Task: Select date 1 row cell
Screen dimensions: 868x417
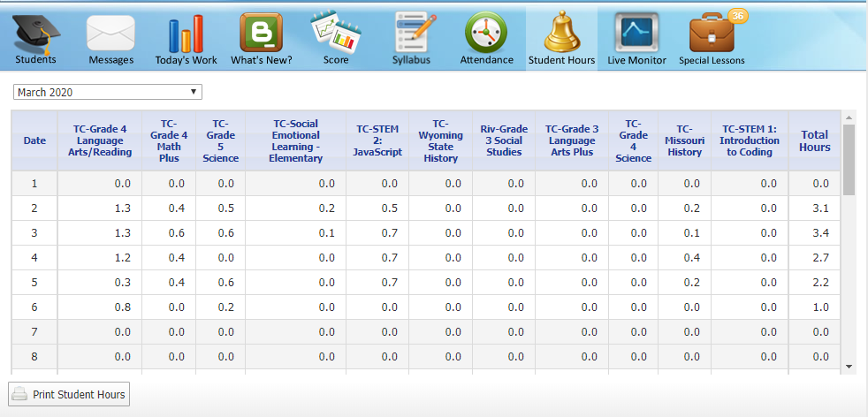Action: point(34,184)
